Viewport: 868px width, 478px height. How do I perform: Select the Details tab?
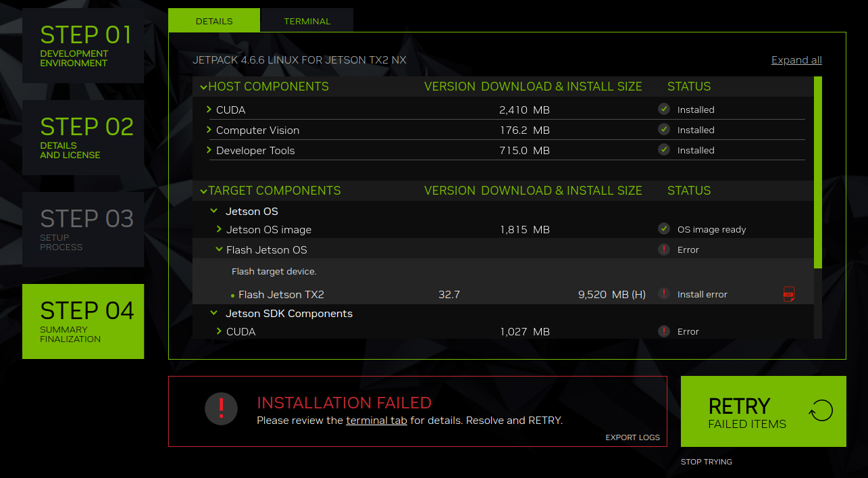coord(214,21)
